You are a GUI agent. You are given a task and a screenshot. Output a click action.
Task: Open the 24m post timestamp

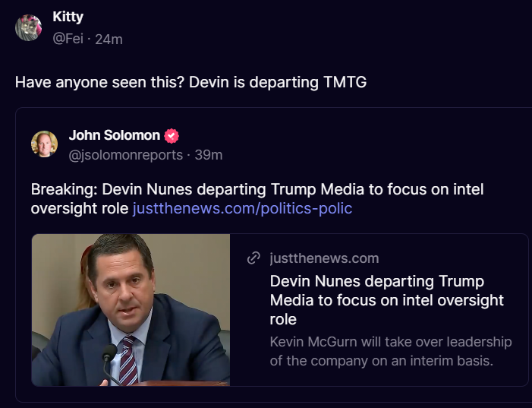109,39
